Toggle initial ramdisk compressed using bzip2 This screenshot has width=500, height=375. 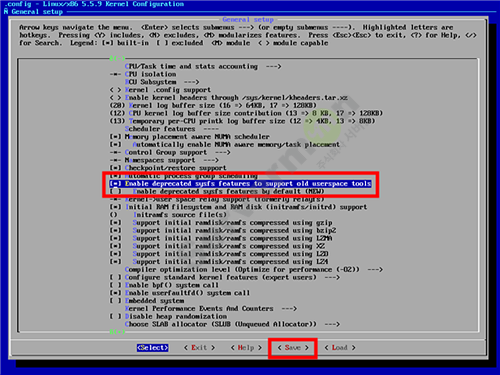point(223,230)
